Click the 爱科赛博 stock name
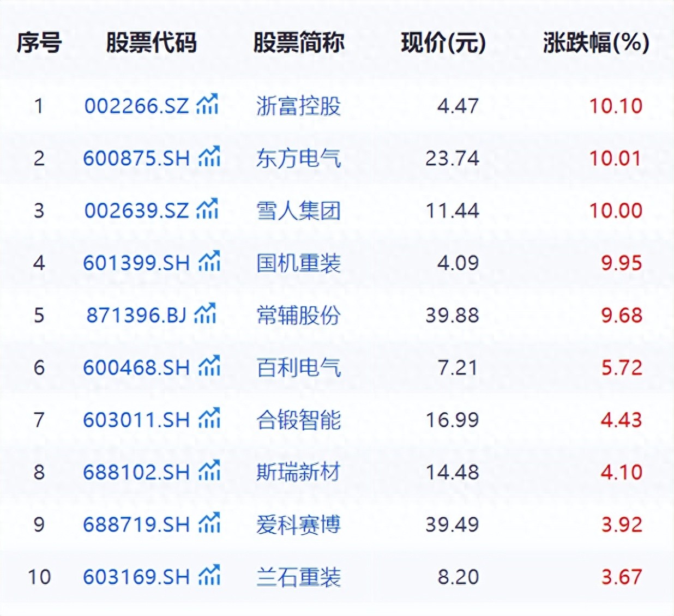The height and width of the screenshot is (616, 674). [x=298, y=524]
